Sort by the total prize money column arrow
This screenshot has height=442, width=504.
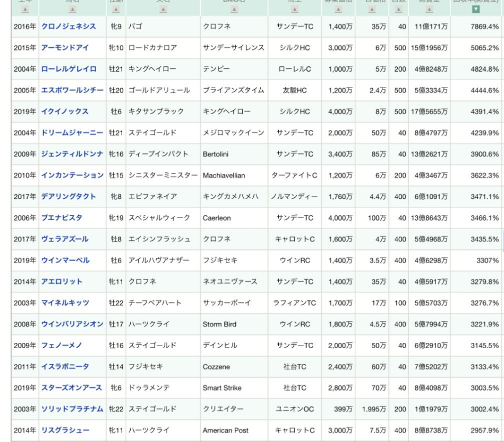pyautogui.click(x=430, y=10)
